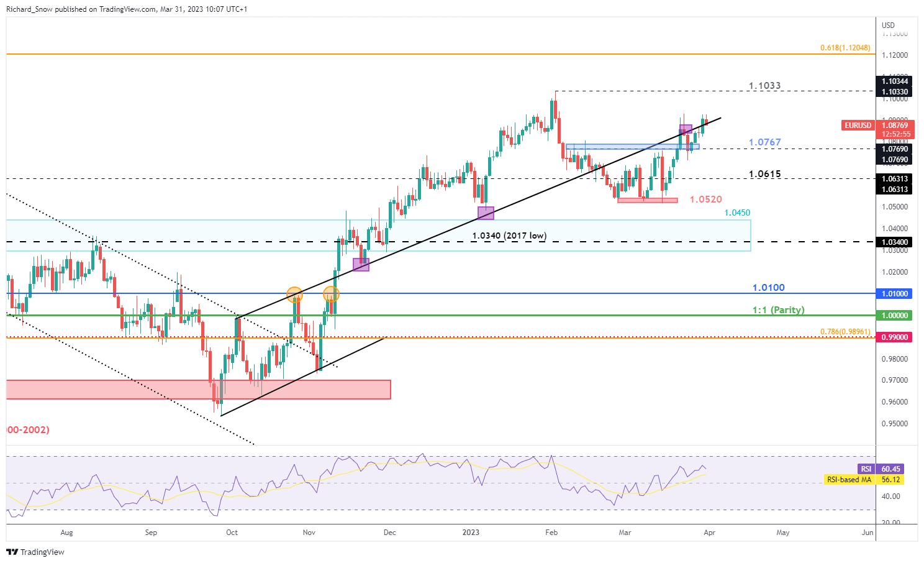This screenshot has width=924, height=563.
Task: Select the blue rectangle zone at 1.0767
Action: tap(633, 147)
